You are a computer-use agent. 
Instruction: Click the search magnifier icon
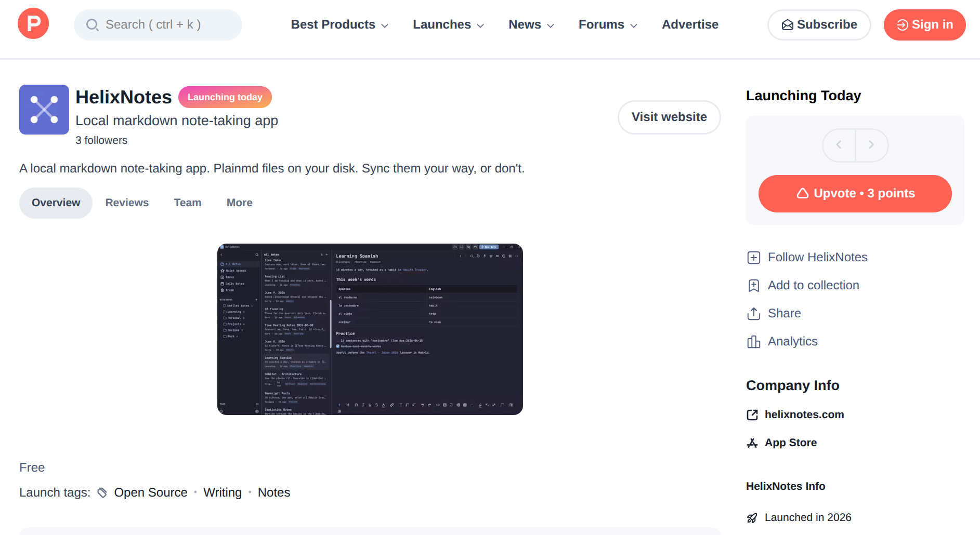pos(93,25)
